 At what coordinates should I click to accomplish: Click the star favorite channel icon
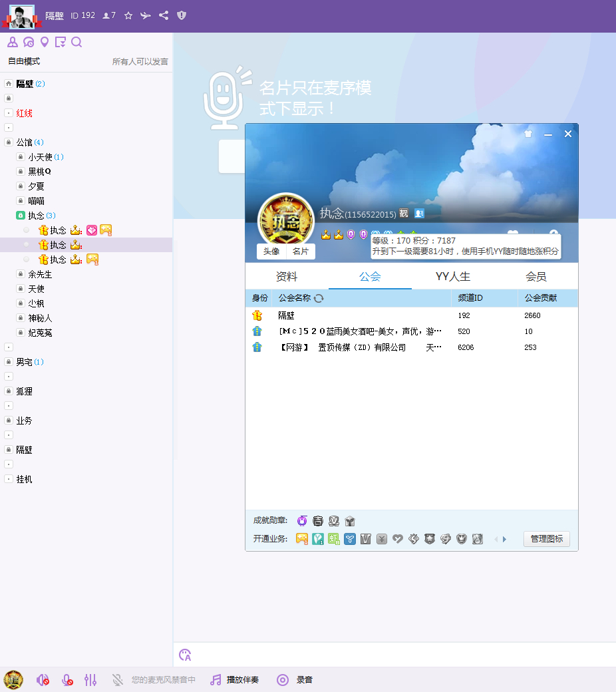128,16
